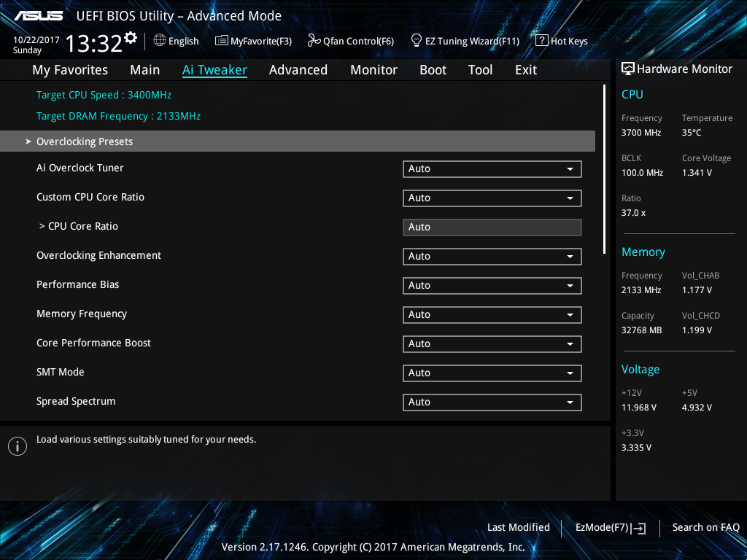This screenshot has height=560, width=747.
Task: Open SMT Mode dropdown
Action: click(492, 373)
